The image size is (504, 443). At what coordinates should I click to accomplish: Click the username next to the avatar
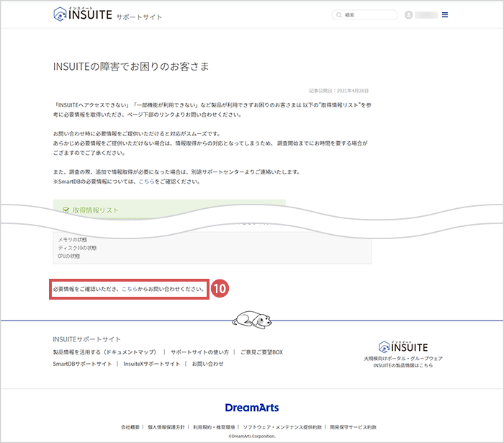(x=426, y=15)
